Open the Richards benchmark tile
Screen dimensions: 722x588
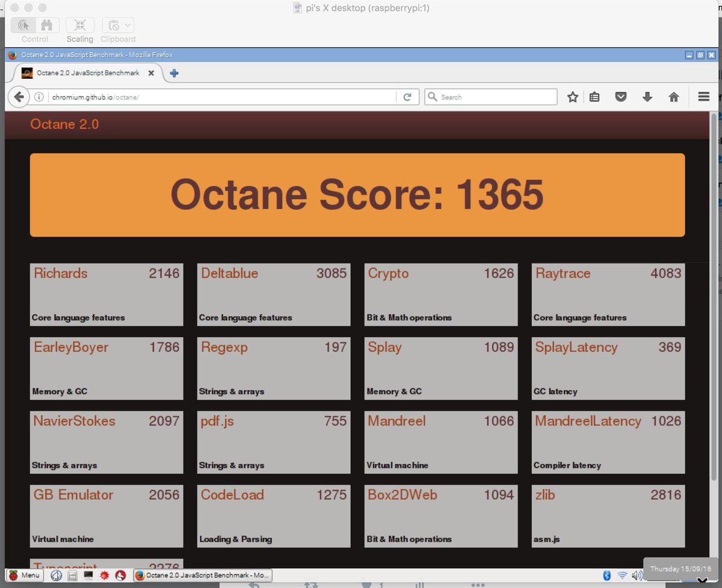tap(106, 294)
